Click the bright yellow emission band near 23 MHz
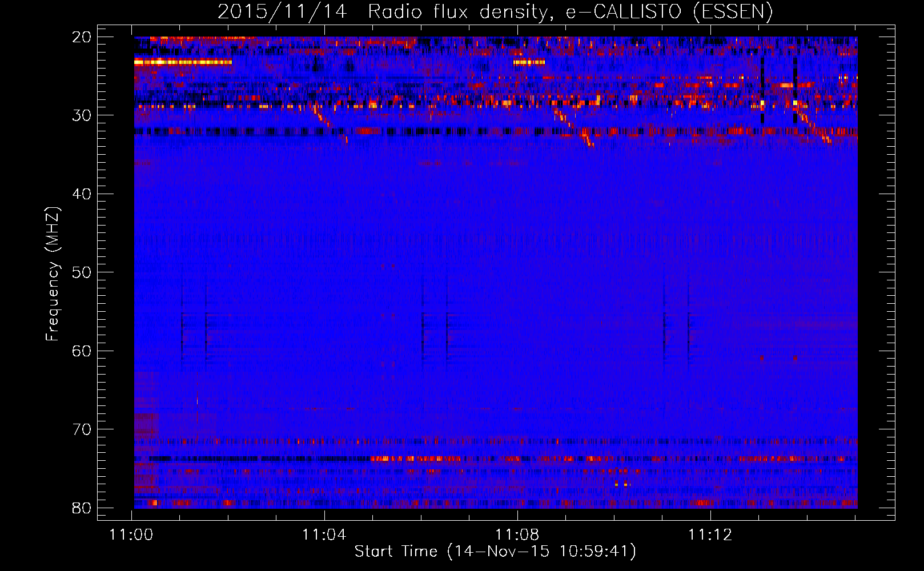Image resolution: width=924 pixels, height=571 pixels. tap(183, 62)
